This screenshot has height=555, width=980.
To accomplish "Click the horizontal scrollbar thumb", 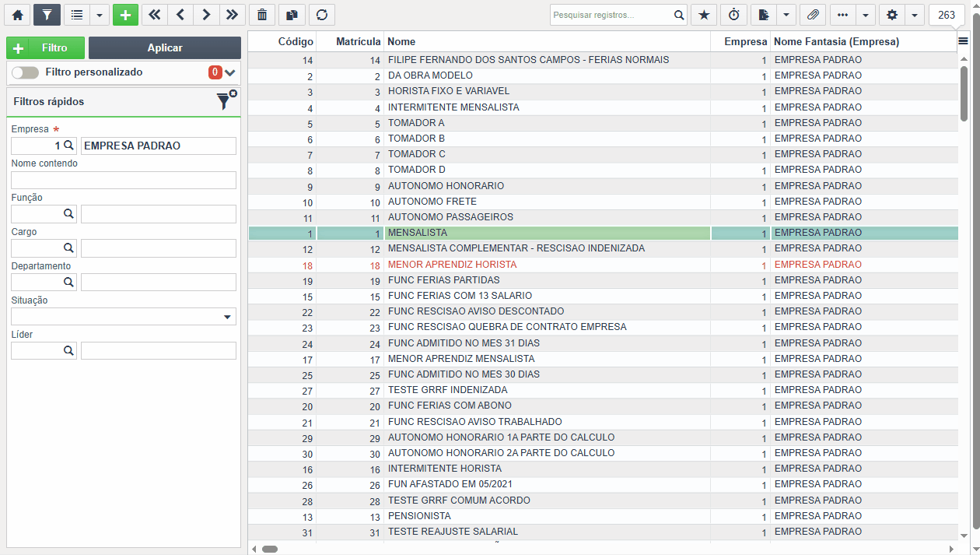I will coord(270,549).
